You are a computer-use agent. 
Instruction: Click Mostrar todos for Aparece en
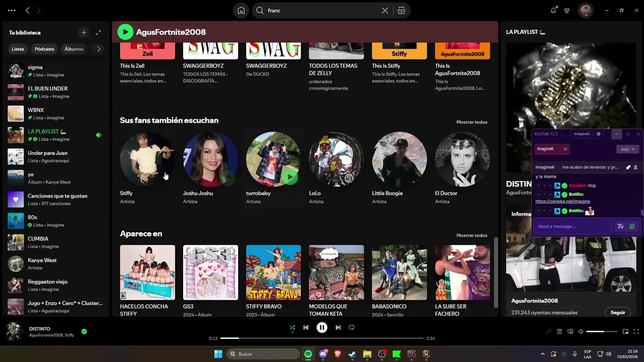[471, 235]
